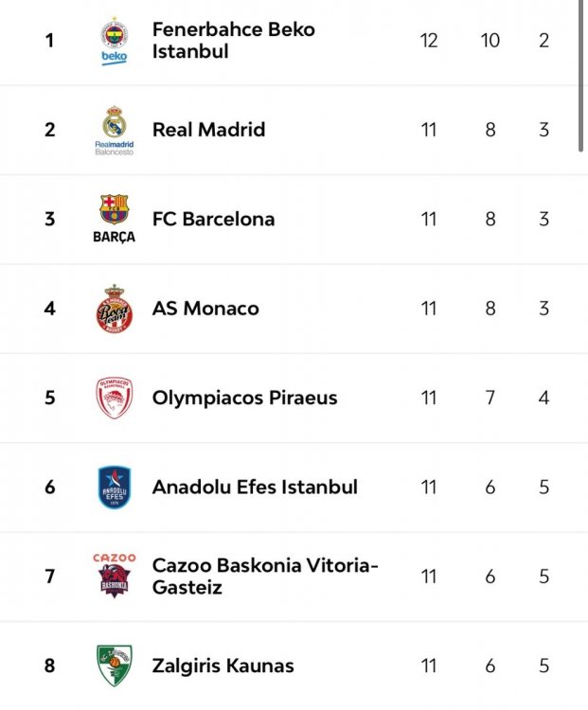Image resolution: width=588 pixels, height=710 pixels.
Task: Open Fenerbahce Beko Istanbul team page
Action: [233, 41]
